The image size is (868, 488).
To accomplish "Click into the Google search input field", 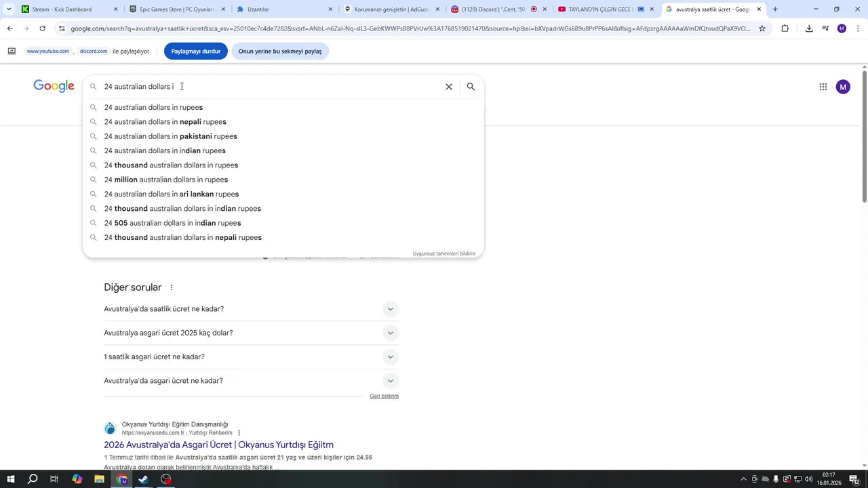I will coord(271,87).
